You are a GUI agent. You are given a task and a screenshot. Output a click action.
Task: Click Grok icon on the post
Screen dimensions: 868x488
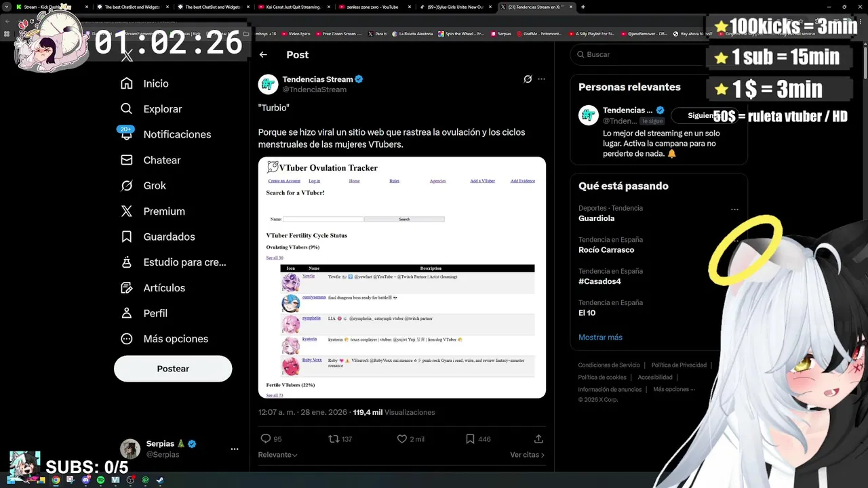[528, 79]
